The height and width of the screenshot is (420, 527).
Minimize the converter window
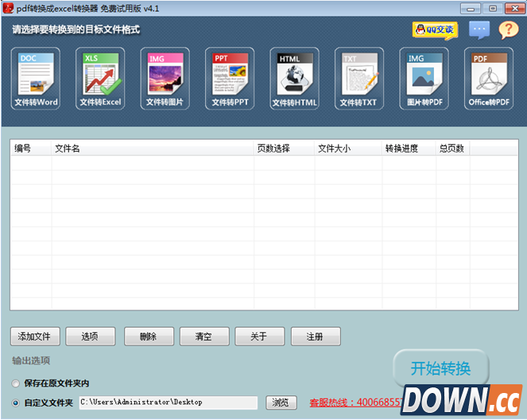[471, 9]
